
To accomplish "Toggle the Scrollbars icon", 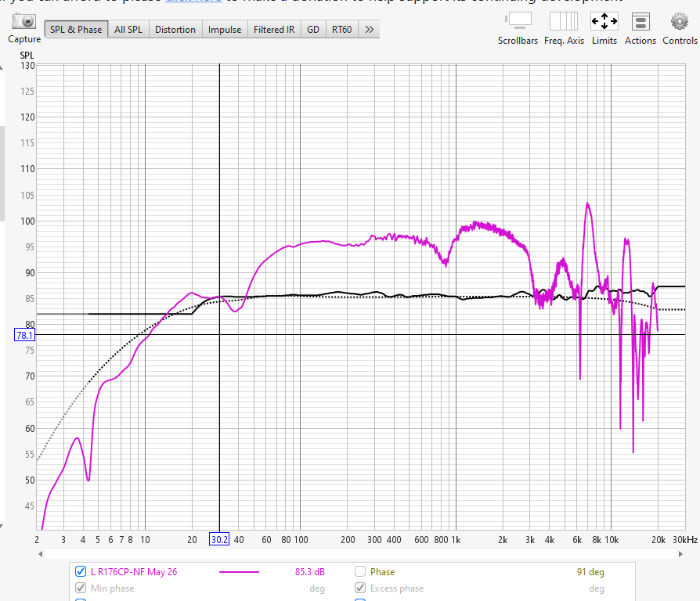I will tap(518, 21).
